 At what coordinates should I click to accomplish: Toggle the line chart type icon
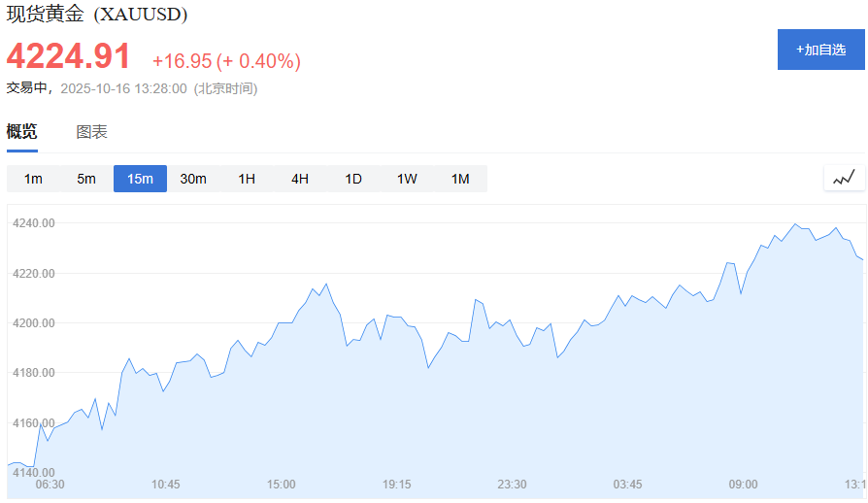[x=844, y=178]
